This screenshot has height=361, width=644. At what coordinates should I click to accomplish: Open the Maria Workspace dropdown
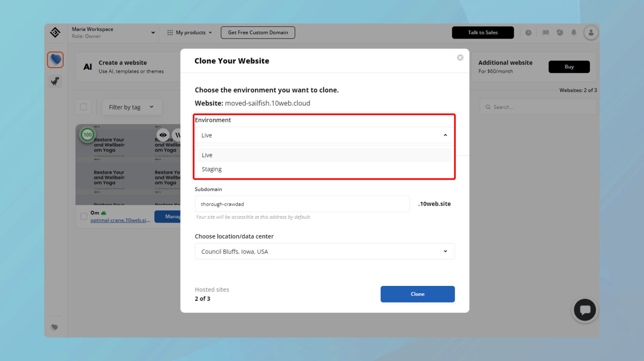click(113, 32)
